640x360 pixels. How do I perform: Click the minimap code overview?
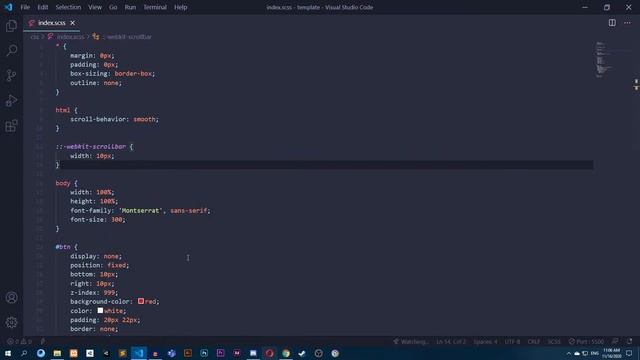603,59
